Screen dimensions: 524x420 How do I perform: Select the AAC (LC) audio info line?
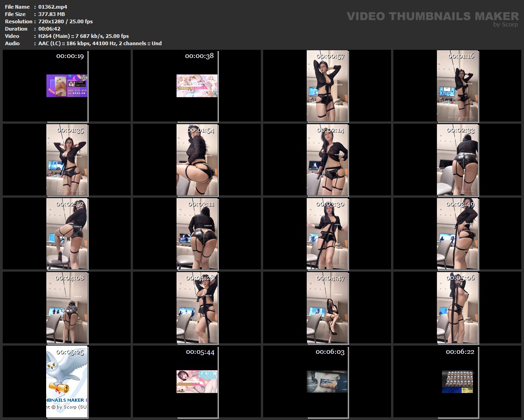coord(100,43)
